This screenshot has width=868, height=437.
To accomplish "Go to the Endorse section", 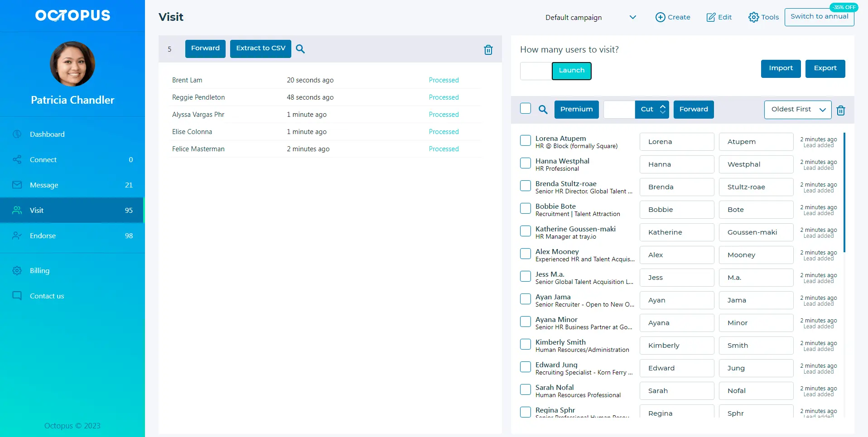I will (43, 236).
